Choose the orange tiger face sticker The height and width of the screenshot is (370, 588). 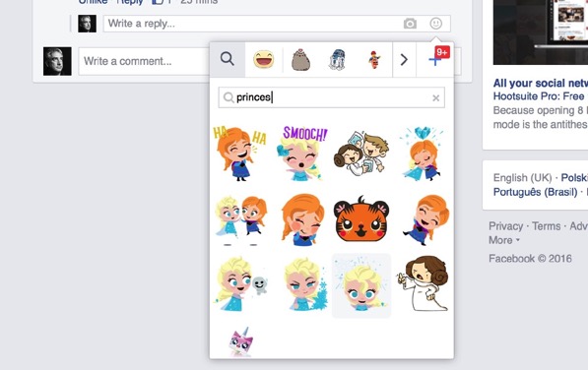[360, 219]
